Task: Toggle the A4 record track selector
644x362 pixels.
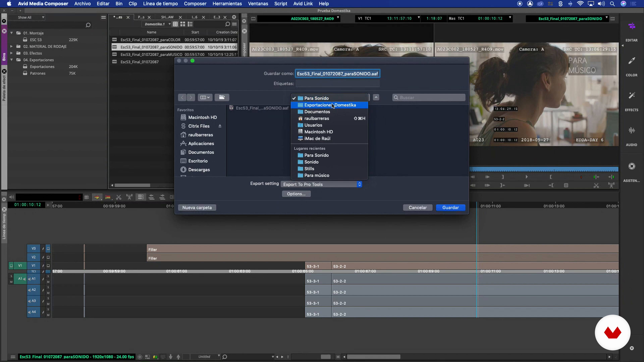Action: 34,312
